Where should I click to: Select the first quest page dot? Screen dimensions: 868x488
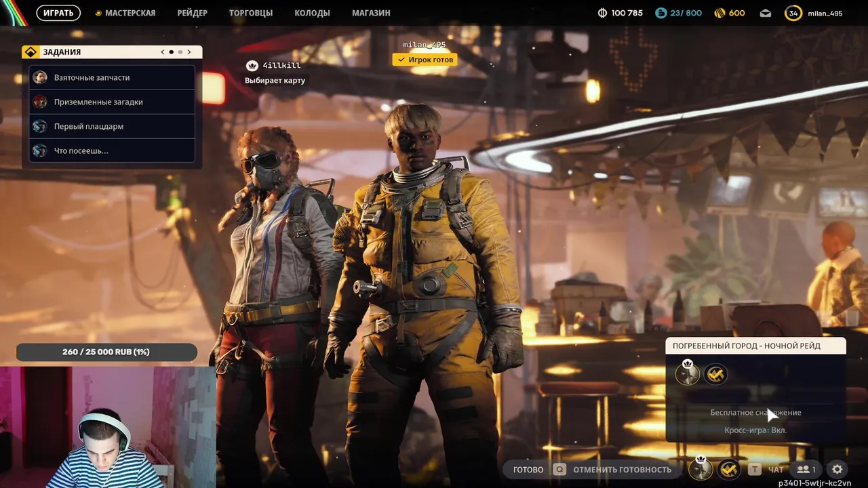click(171, 52)
